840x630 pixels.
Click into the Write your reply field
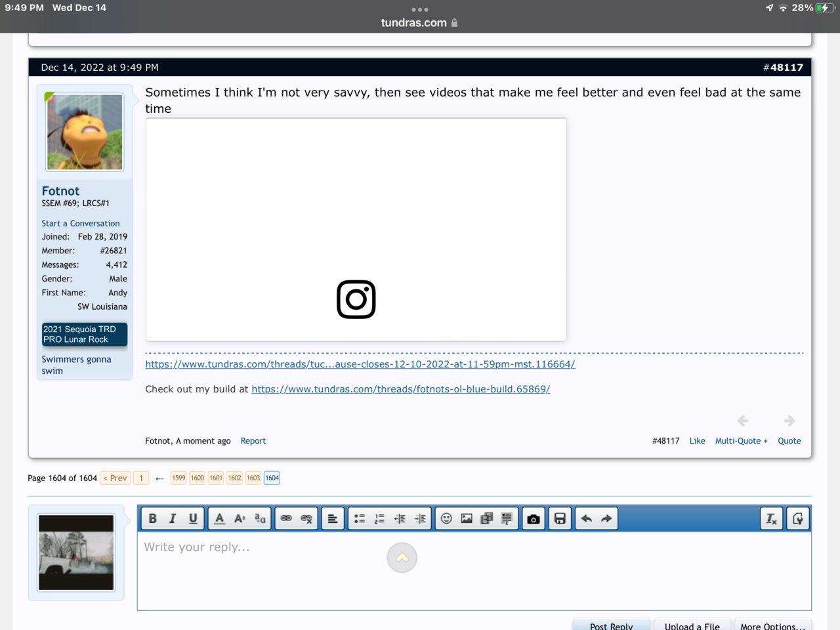click(474, 570)
